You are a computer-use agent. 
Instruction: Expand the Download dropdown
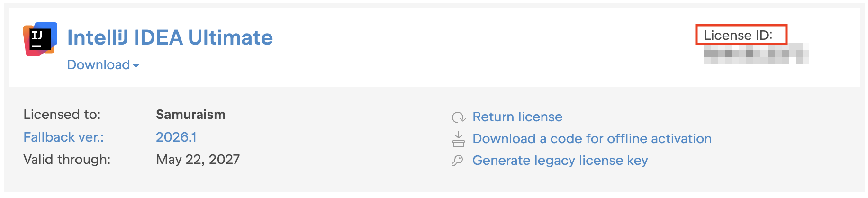(103, 65)
